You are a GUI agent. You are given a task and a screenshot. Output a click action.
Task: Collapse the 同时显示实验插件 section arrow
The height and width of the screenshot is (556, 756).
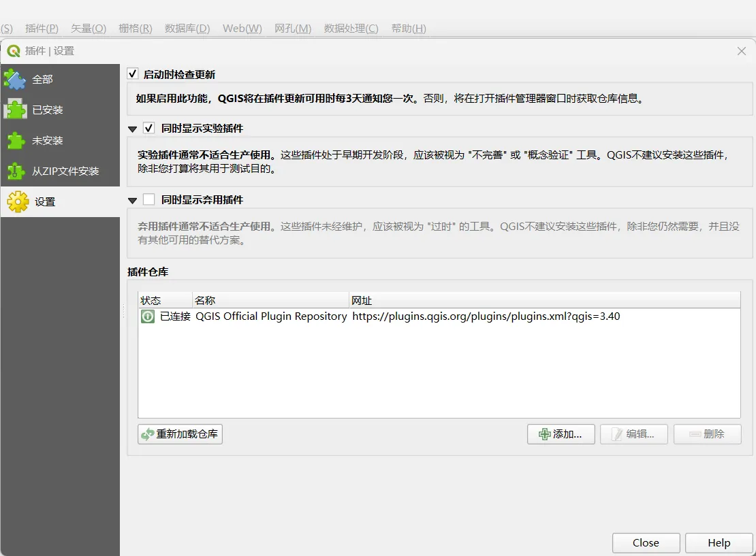tap(133, 129)
